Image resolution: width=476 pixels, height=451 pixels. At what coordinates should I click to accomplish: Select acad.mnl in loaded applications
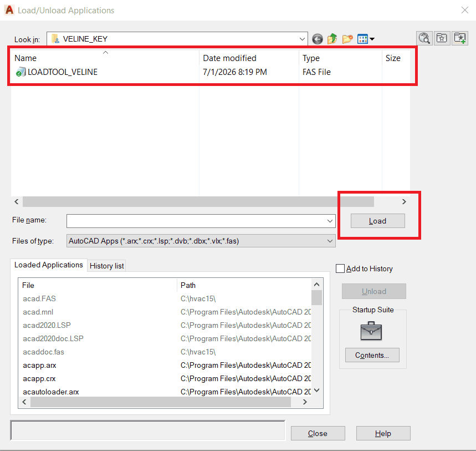[38, 312]
